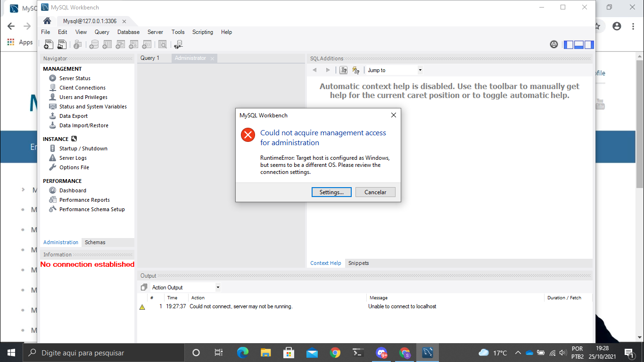Open Status and System Variables

[93, 107]
